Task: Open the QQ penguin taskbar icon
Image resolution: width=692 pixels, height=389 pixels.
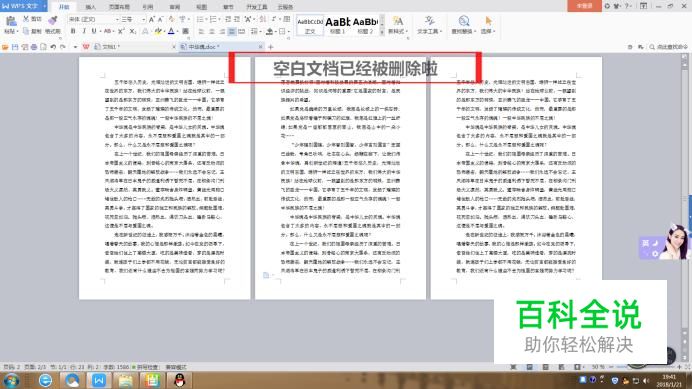Action: point(179,380)
